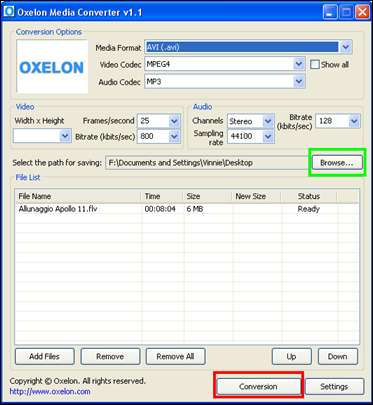This screenshot has height=405, width=373.
Task: Click the Add Files button
Action: [45, 356]
